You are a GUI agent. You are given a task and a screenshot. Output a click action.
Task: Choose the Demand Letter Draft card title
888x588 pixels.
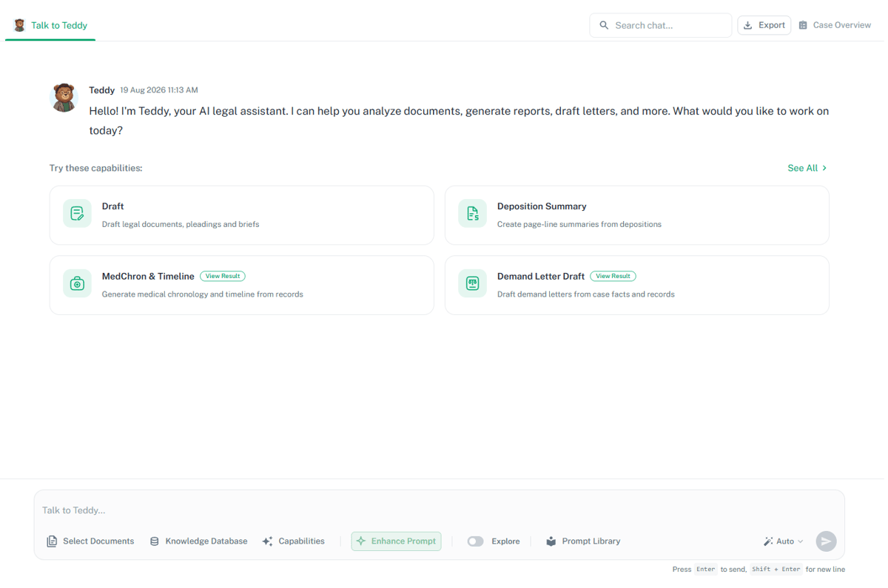coord(541,276)
